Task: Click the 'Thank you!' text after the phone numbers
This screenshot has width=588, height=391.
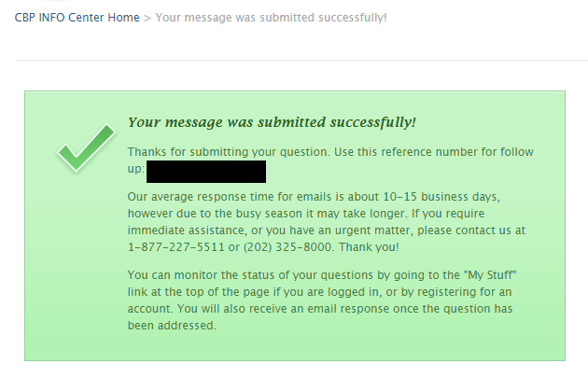Action: pyautogui.click(x=369, y=247)
